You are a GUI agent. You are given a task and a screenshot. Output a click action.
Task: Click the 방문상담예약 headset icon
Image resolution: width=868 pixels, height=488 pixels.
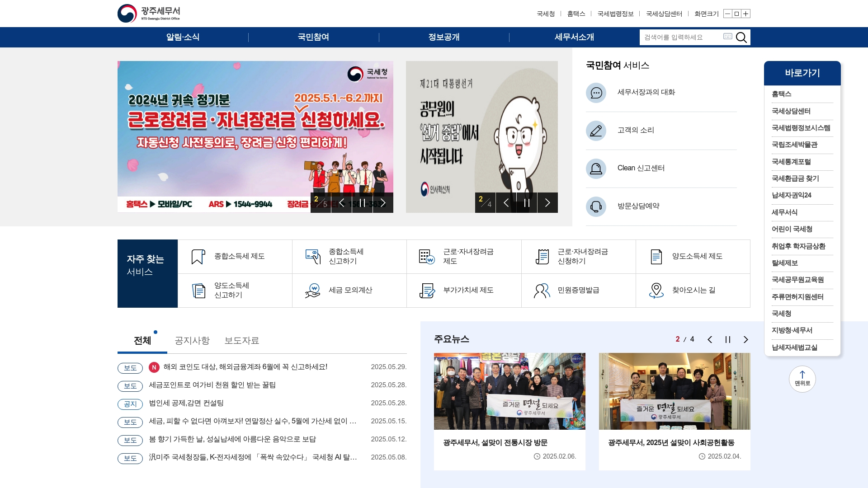[x=596, y=206]
